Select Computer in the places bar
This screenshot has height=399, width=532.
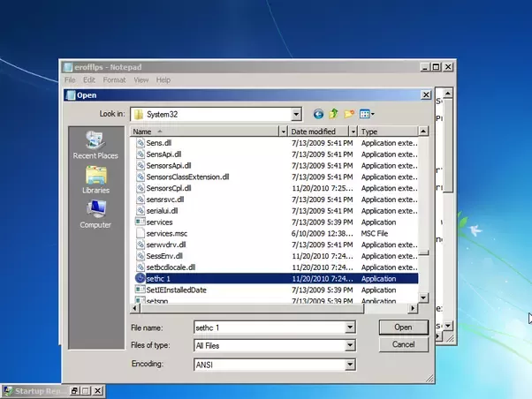pos(95,215)
